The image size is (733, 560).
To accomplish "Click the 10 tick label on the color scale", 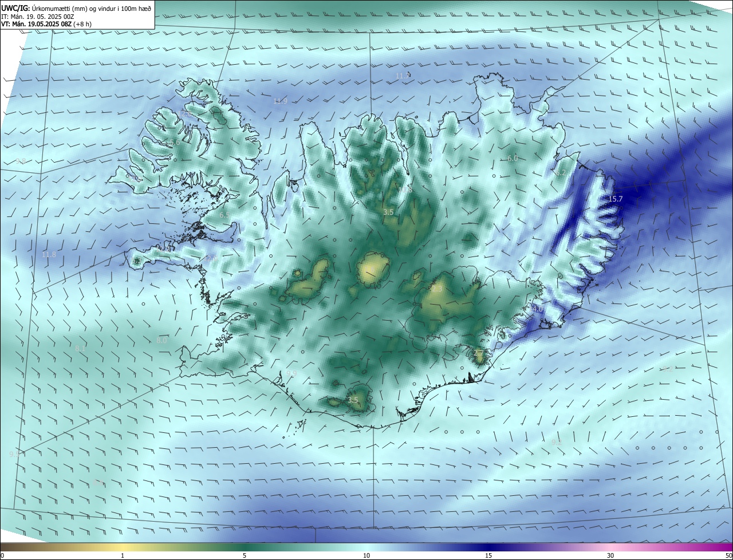I will click(366, 555).
